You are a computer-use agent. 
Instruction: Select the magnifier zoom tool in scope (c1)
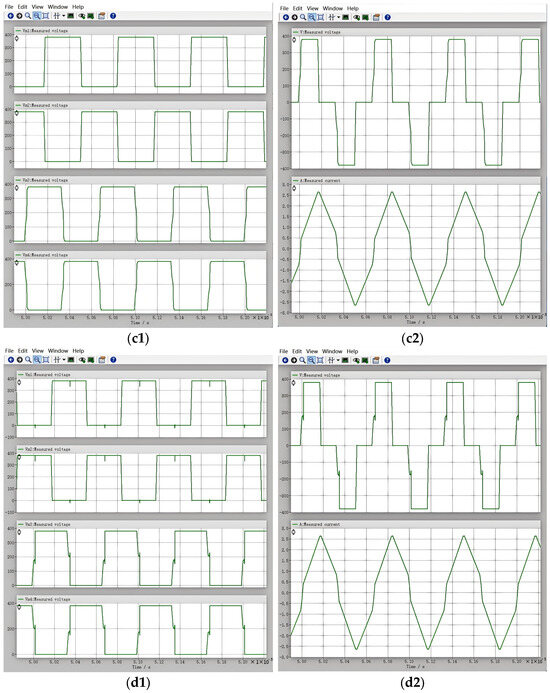(x=28, y=15)
